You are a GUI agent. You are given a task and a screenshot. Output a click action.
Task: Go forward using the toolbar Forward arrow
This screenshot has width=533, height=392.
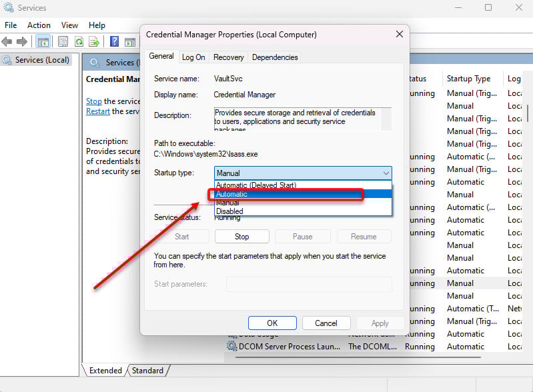22,42
